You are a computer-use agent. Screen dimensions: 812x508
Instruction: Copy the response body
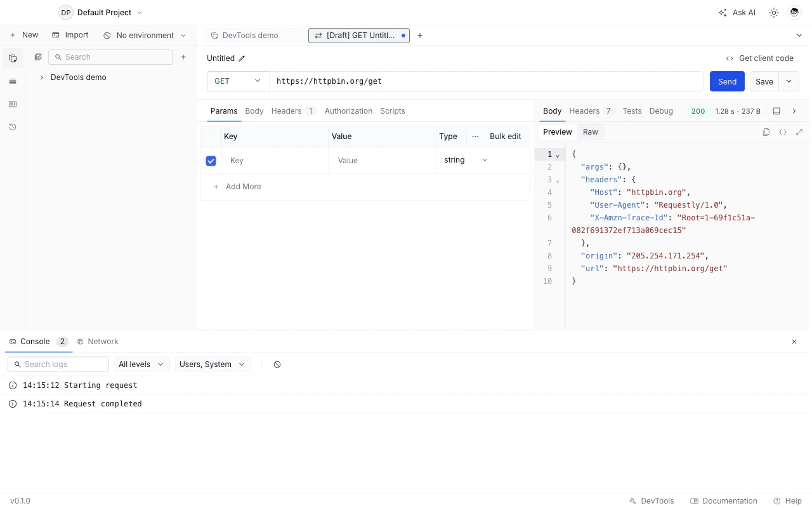[x=766, y=132]
